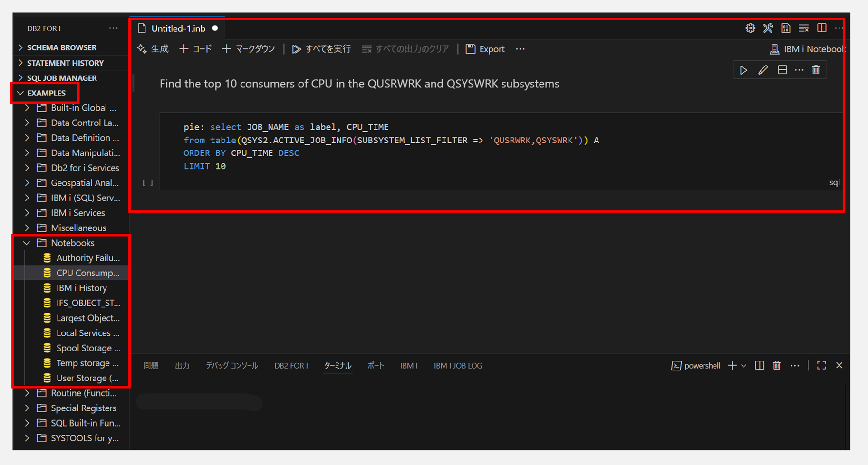Run all cells with すべてを実行
The width and height of the screenshot is (868, 465).
tap(321, 49)
